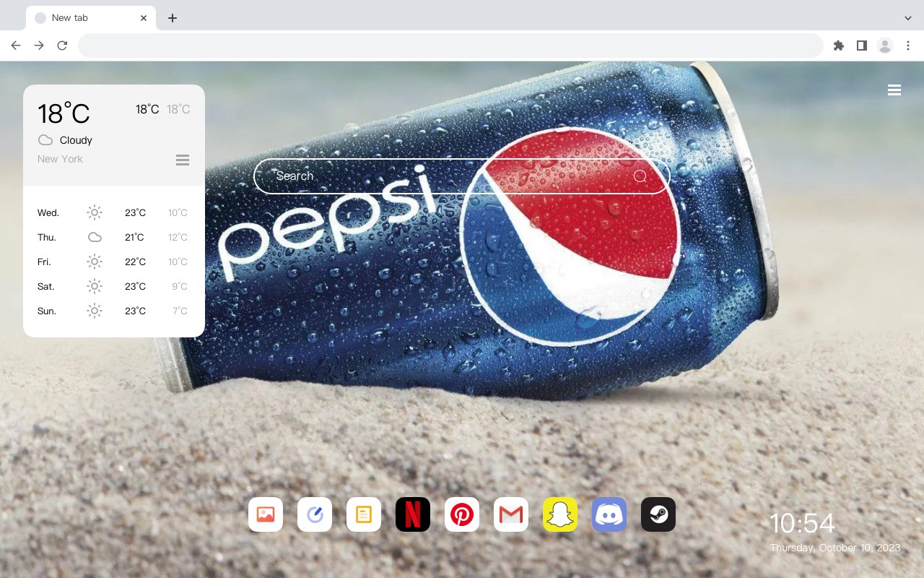Open the blue task checkmark shortcut

tap(315, 514)
